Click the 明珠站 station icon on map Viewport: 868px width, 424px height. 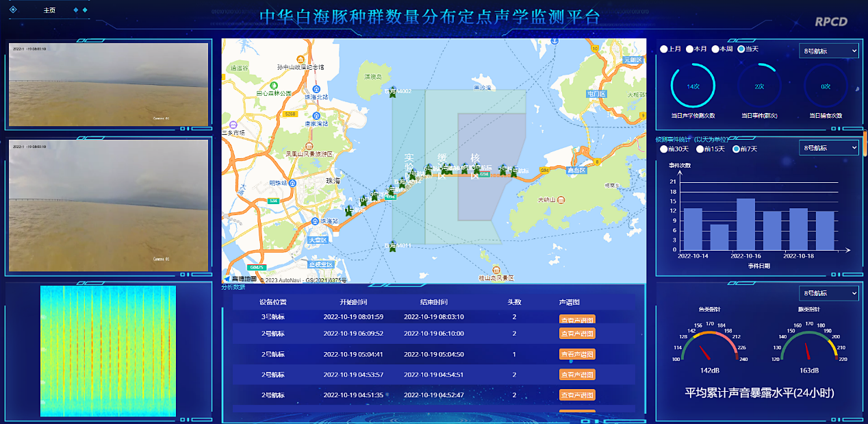[x=292, y=183]
